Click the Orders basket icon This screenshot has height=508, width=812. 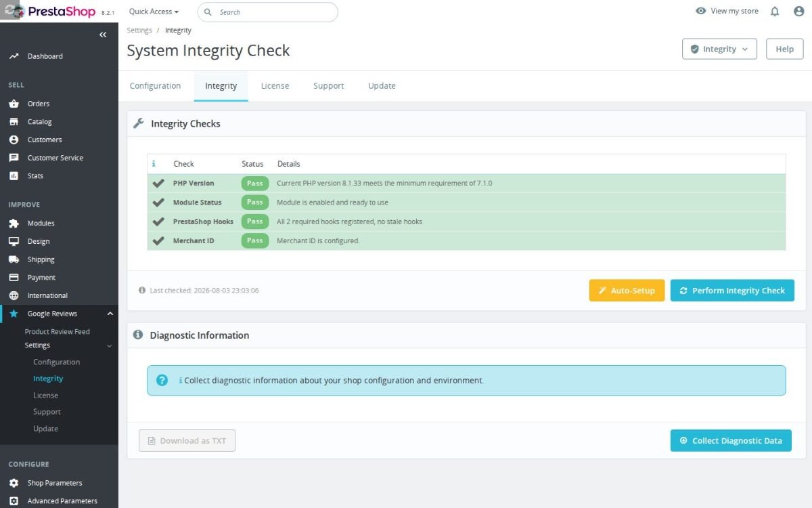(14, 104)
